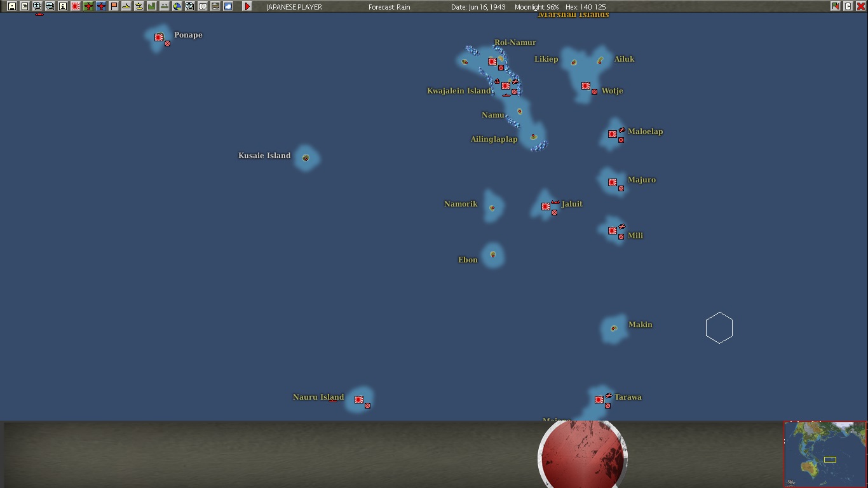This screenshot has width=868, height=488.
Task: Click the red arrow end-turn button
Action: click(247, 6)
